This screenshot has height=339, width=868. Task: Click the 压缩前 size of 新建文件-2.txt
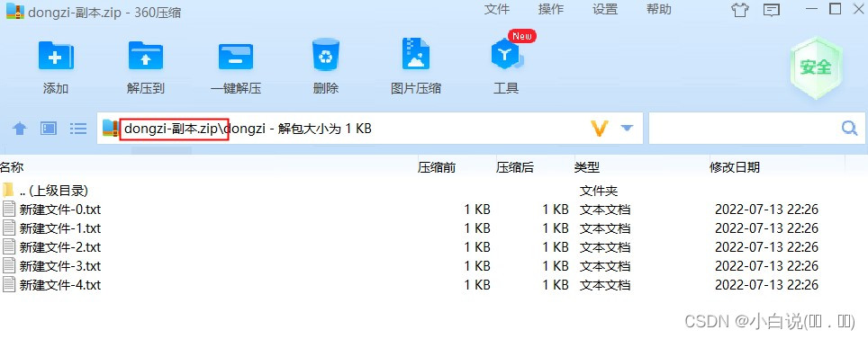coord(477,247)
